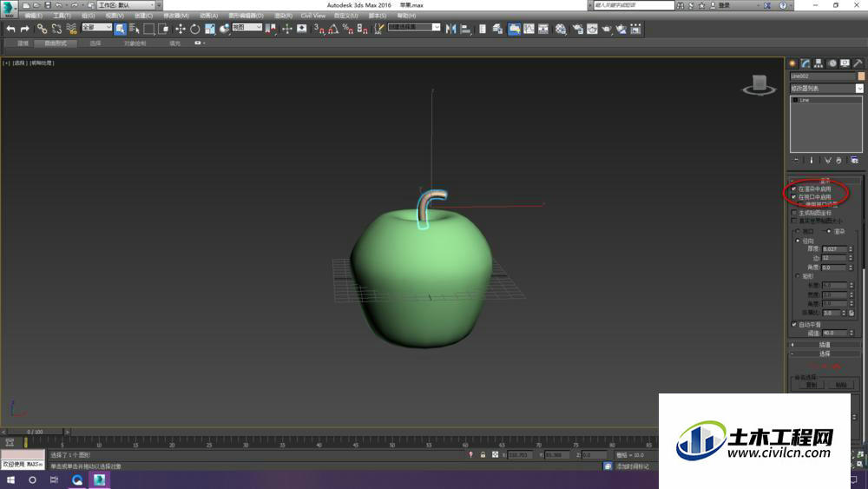868x489 pixels.
Task: Click the Align tool icon
Action: point(465,29)
